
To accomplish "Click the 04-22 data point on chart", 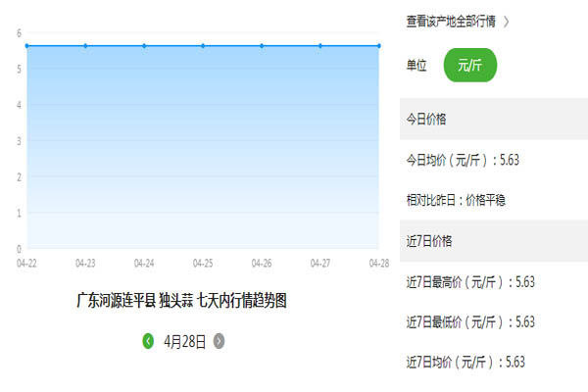I will point(27,45).
